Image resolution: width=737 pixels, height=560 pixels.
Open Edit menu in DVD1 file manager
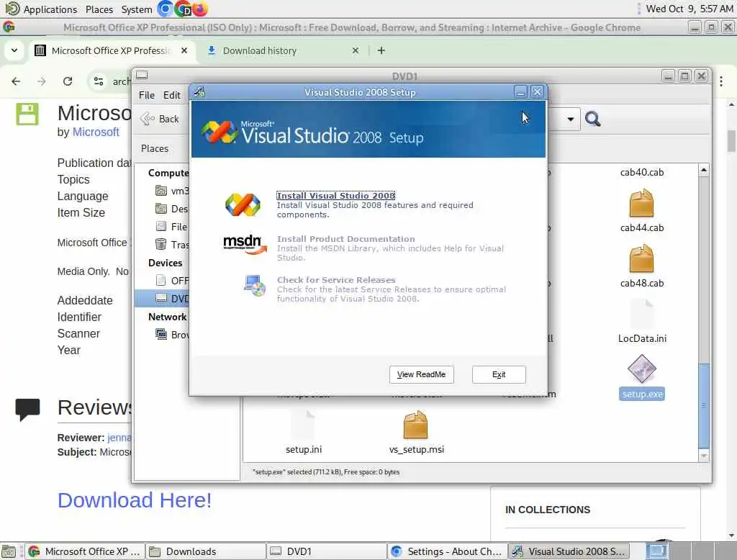click(171, 95)
